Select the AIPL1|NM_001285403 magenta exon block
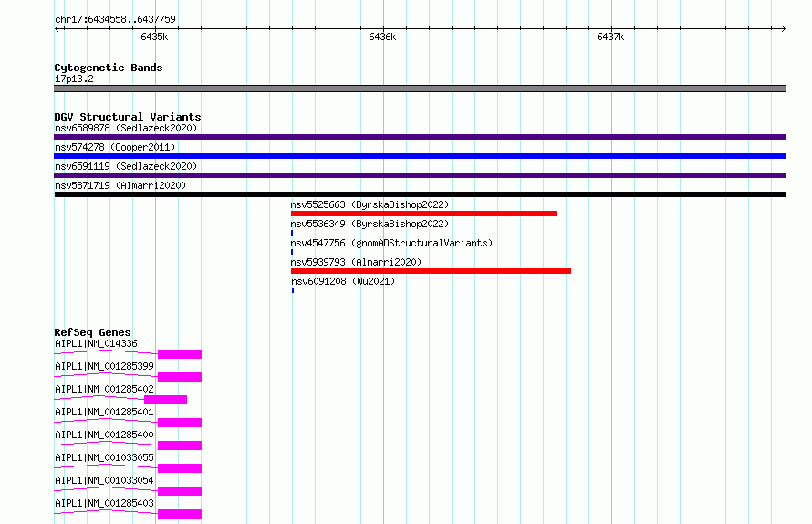812x524 pixels. pos(180,514)
